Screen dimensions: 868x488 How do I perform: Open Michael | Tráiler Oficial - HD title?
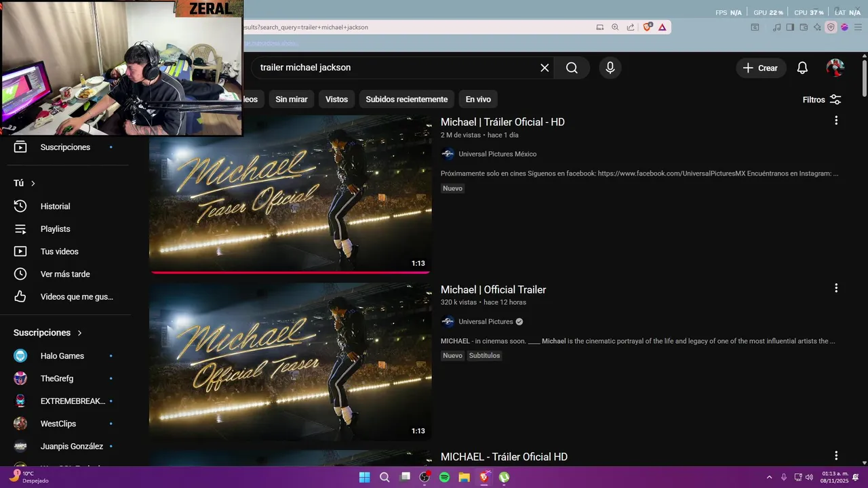[502, 122]
